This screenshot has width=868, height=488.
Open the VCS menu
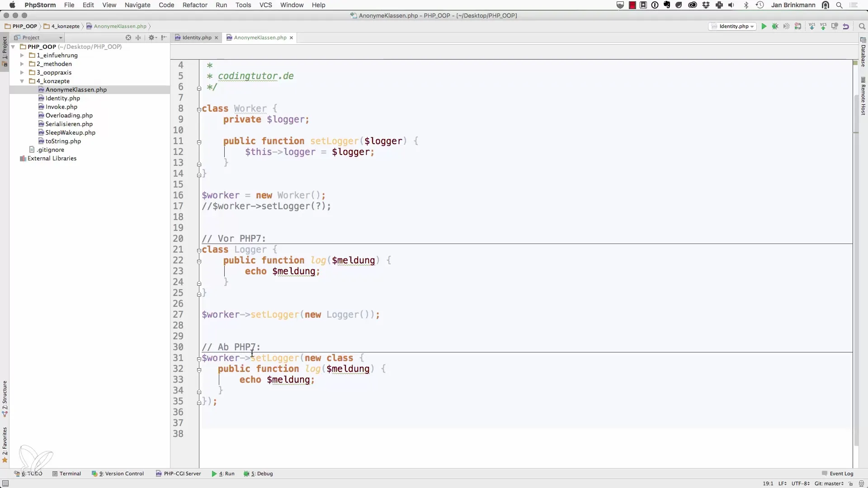tap(265, 5)
